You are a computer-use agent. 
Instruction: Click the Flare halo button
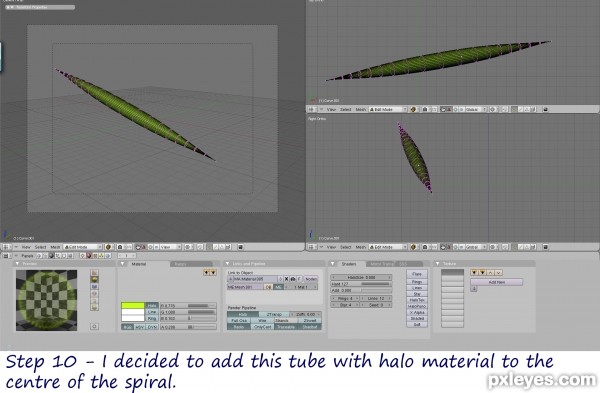(x=417, y=274)
